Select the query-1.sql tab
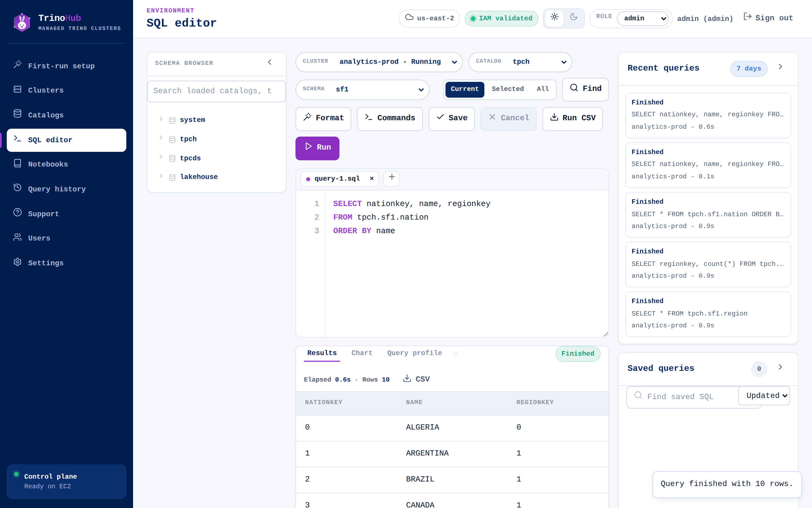The image size is (812, 508). pyautogui.click(x=337, y=179)
